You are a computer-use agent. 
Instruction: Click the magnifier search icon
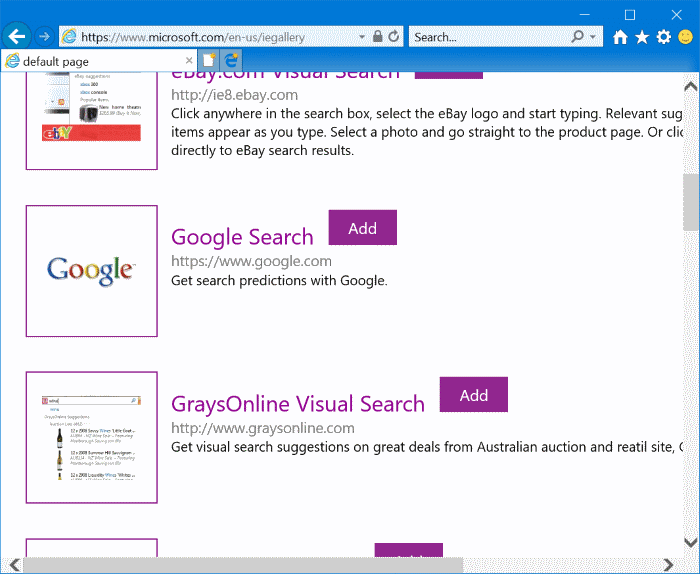[578, 37]
